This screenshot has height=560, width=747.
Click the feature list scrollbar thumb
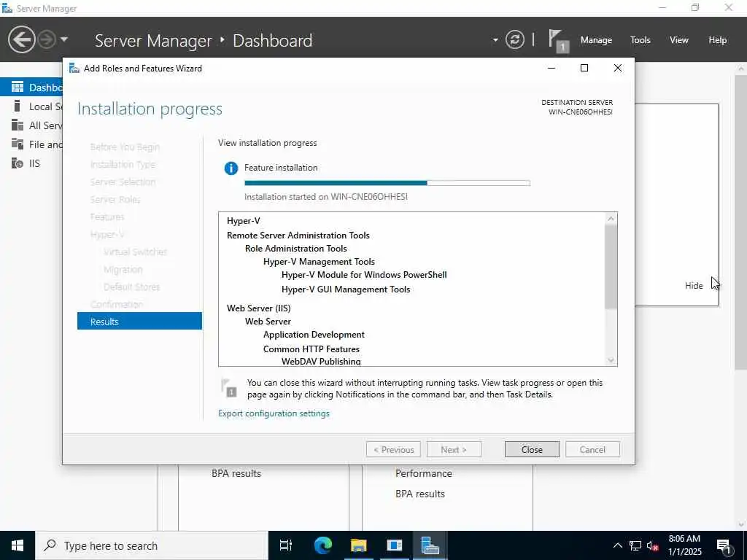611,267
